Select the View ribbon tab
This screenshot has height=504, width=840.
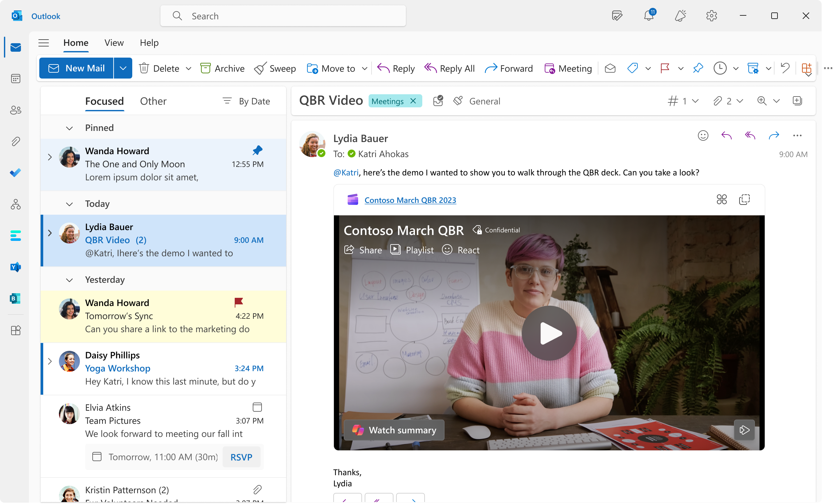[x=114, y=43]
